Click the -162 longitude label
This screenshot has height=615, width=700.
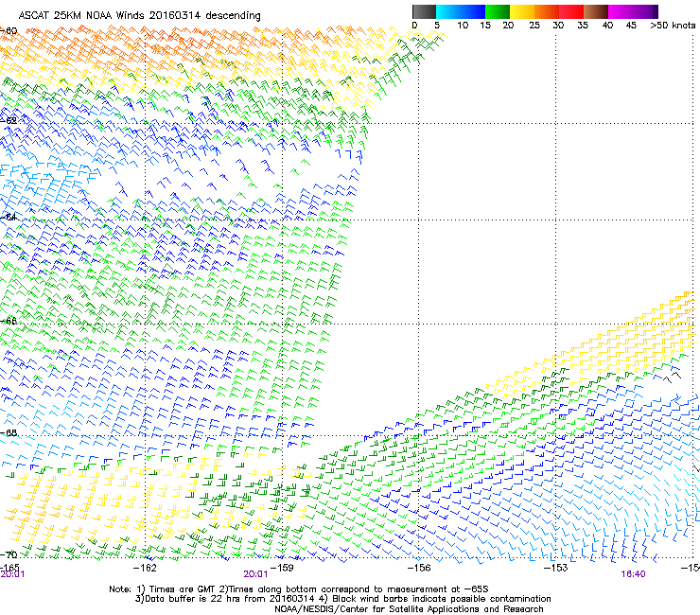tap(146, 568)
